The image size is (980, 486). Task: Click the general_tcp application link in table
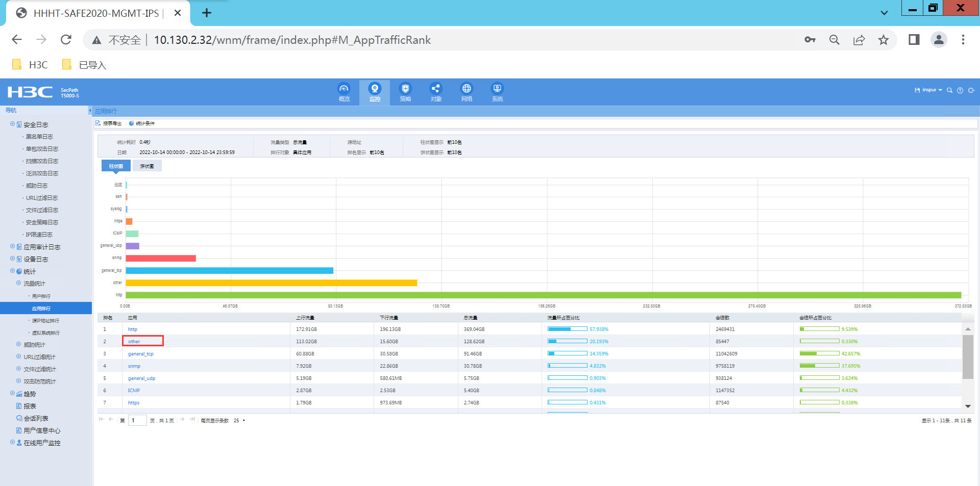point(140,354)
